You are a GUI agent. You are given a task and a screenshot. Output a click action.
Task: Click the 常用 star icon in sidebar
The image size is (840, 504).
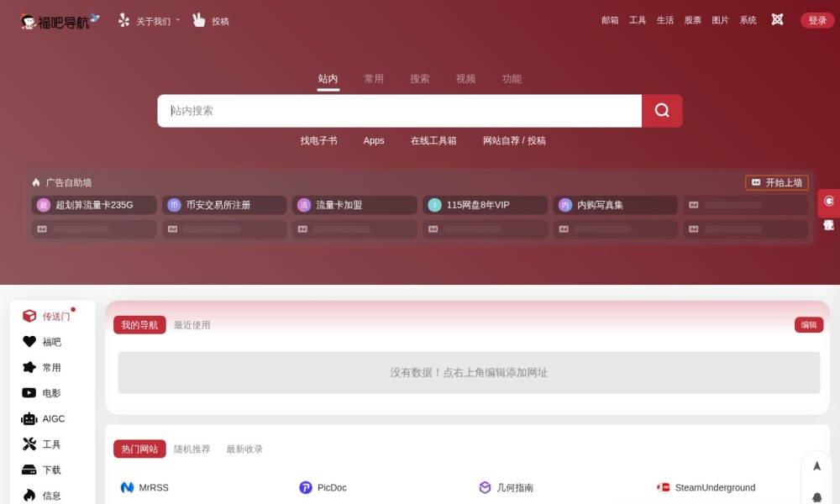pos(29,367)
